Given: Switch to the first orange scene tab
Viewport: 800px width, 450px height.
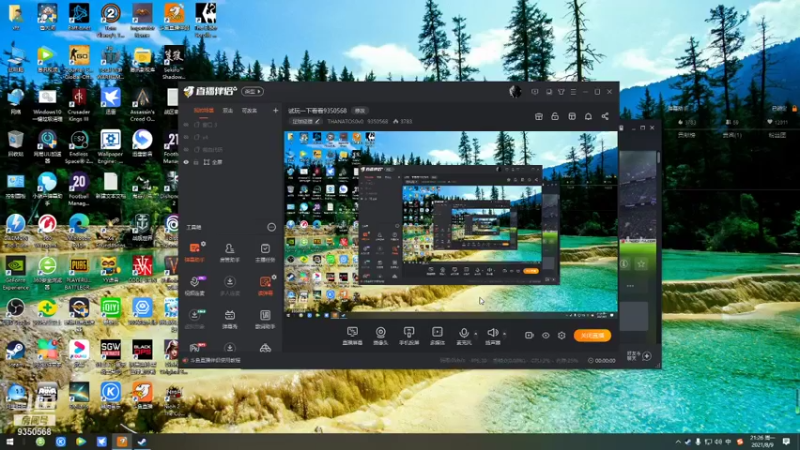Looking at the screenshot, I should 204,110.
